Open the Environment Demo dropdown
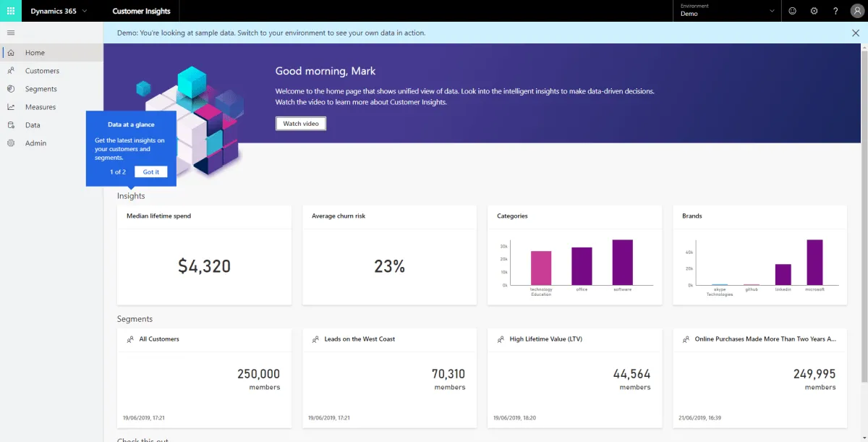The image size is (868, 442). pyautogui.click(x=727, y=11)
